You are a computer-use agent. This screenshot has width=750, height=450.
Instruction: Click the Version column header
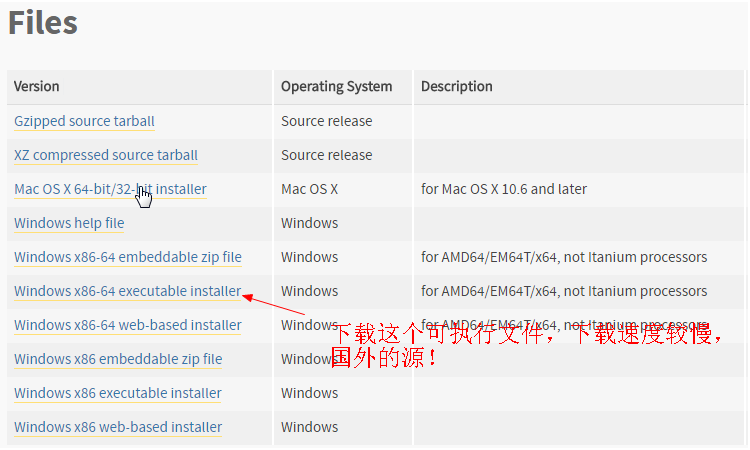pos(36,86)
